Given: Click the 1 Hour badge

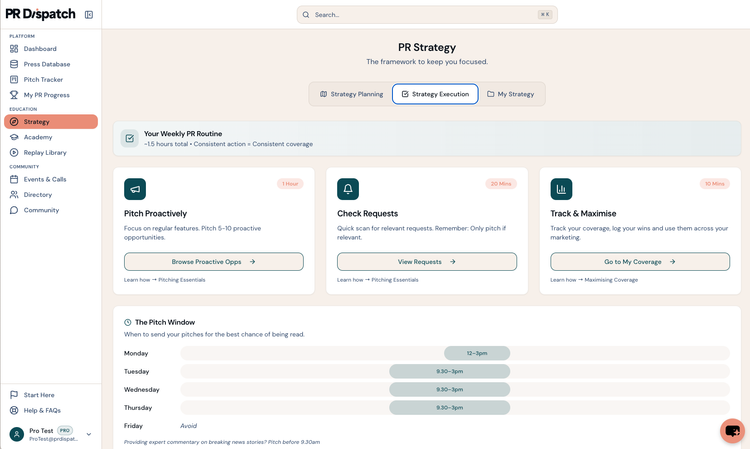Looking at the screenshot, I should (x=290, y=184).
